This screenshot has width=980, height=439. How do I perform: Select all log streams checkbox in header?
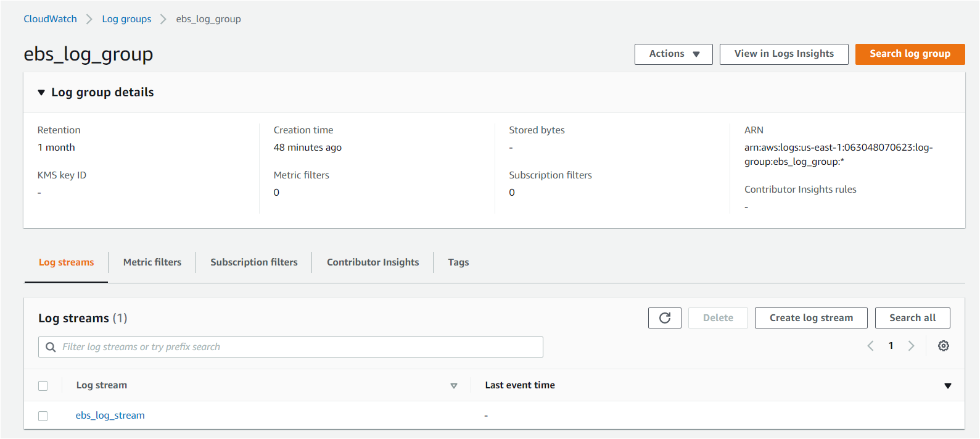tap(43, 386)
